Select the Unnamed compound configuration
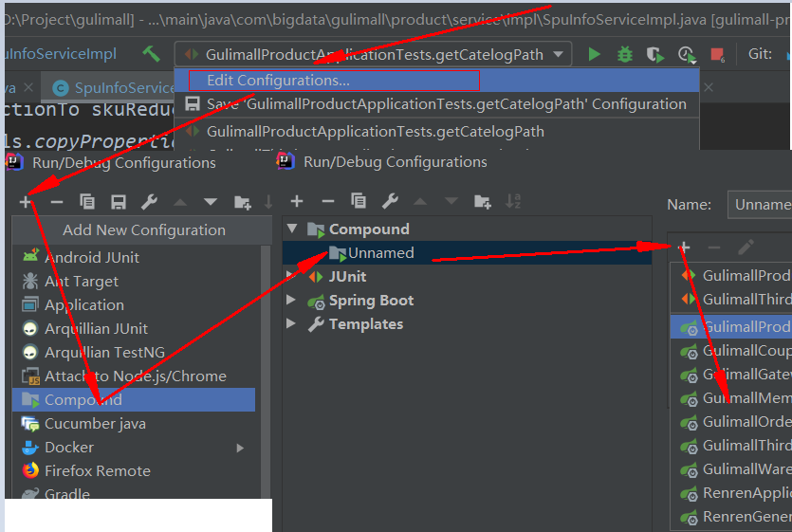This screenshot has height=532, width=792. [x=380, y=253]
